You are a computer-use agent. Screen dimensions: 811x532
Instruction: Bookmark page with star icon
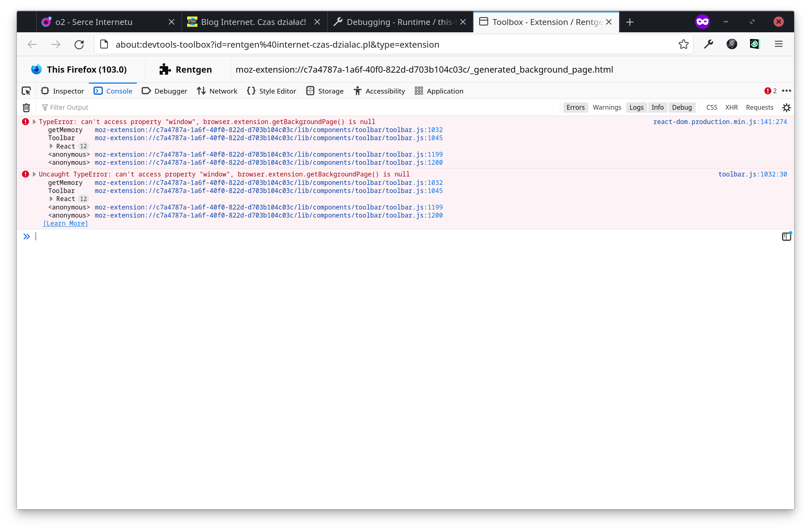(683, 44)
